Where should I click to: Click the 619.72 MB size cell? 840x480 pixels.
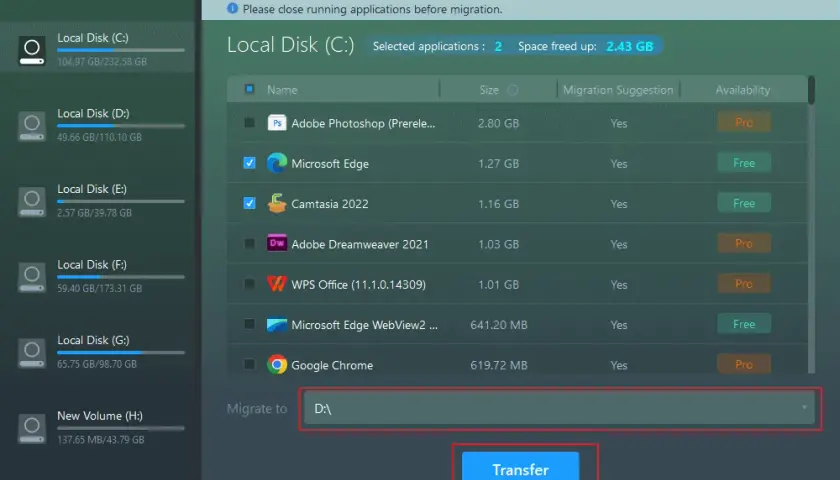click(499, 365)
